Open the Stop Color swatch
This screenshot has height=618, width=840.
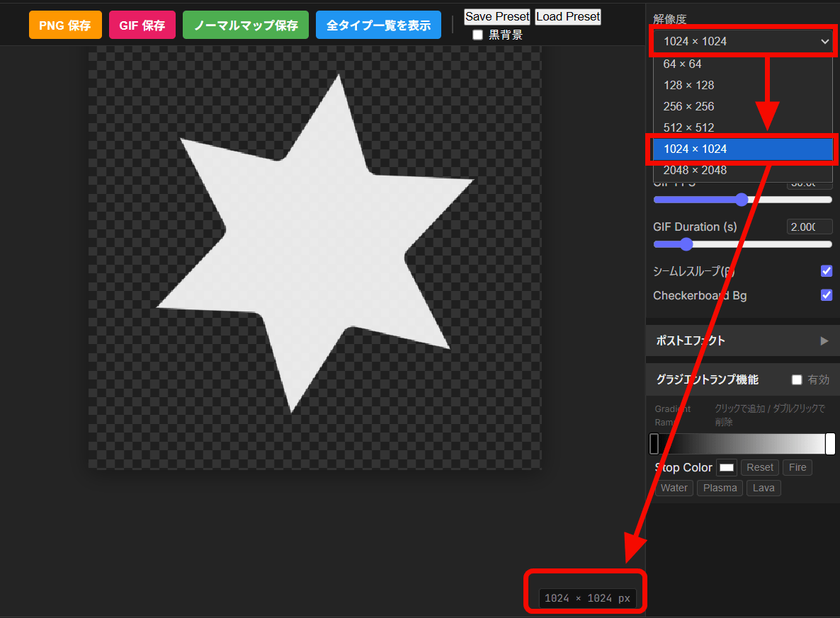(727, 467)
